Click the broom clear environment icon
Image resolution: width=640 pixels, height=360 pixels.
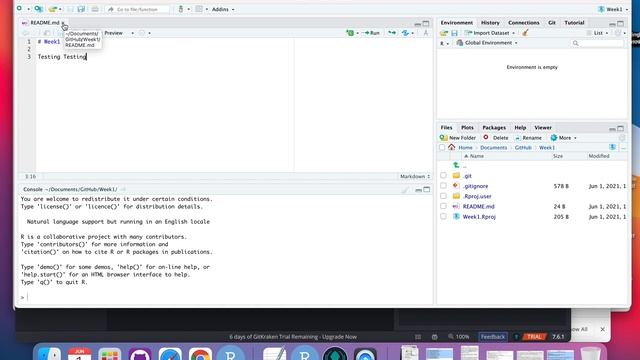point(525,33)
